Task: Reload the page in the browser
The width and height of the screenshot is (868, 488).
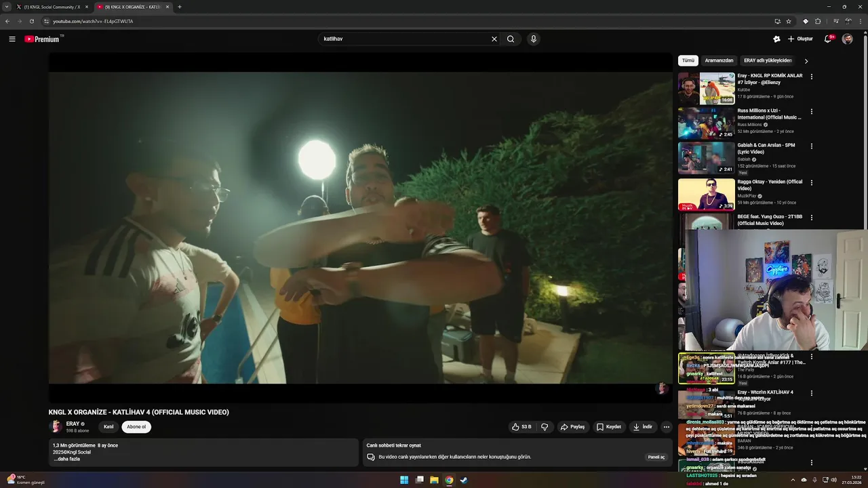Action: click(31, 21)
